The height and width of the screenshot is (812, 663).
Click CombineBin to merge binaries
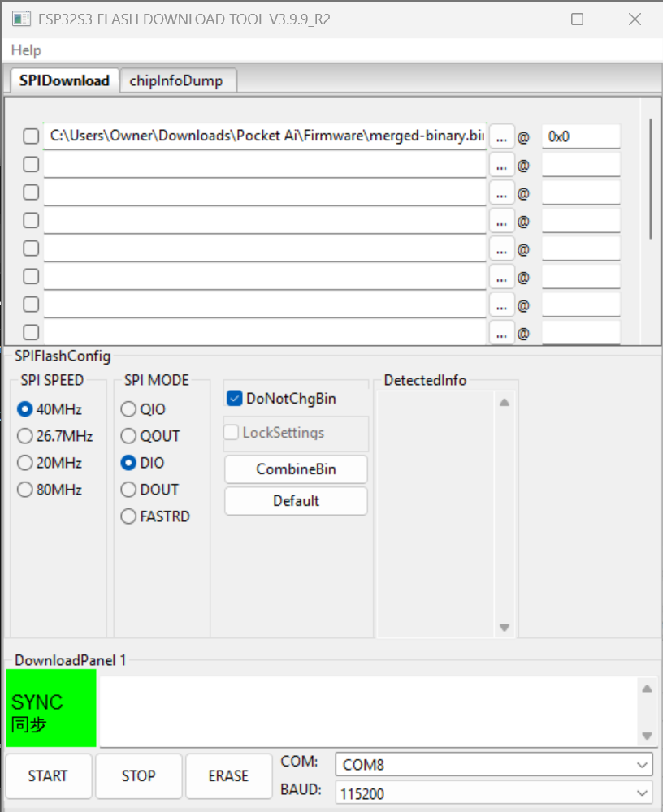click(x=295, y=469)
